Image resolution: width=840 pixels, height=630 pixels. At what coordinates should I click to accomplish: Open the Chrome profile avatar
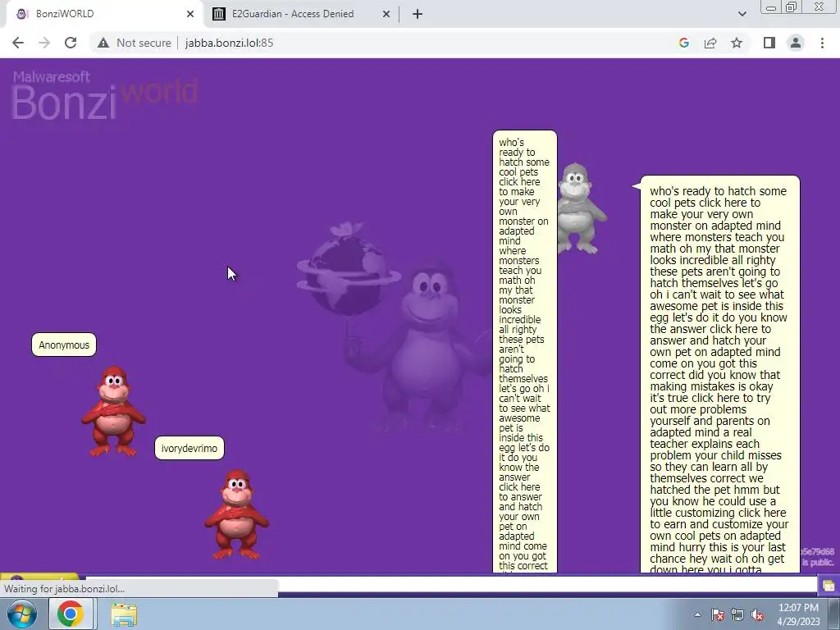[796, 43]
